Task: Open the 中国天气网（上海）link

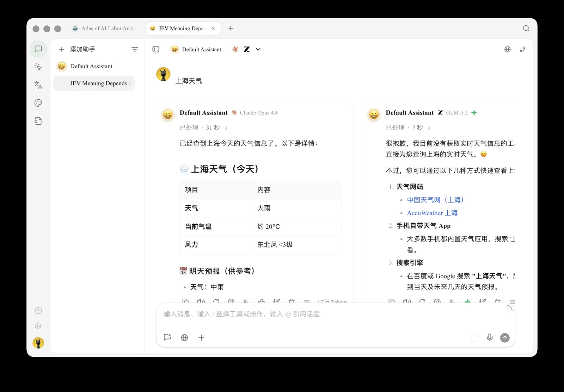Action: click(435, 200)
